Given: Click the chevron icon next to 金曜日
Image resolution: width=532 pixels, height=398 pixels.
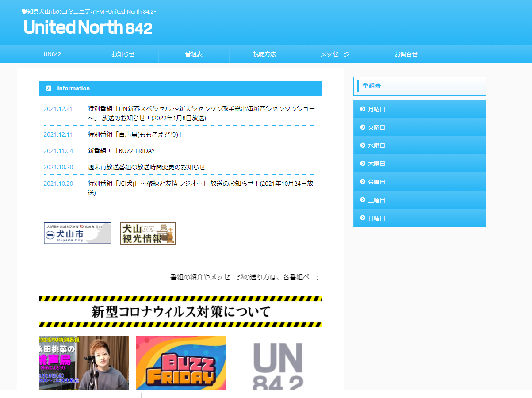Looking at the screenshot, I should (x=363, y=181).
